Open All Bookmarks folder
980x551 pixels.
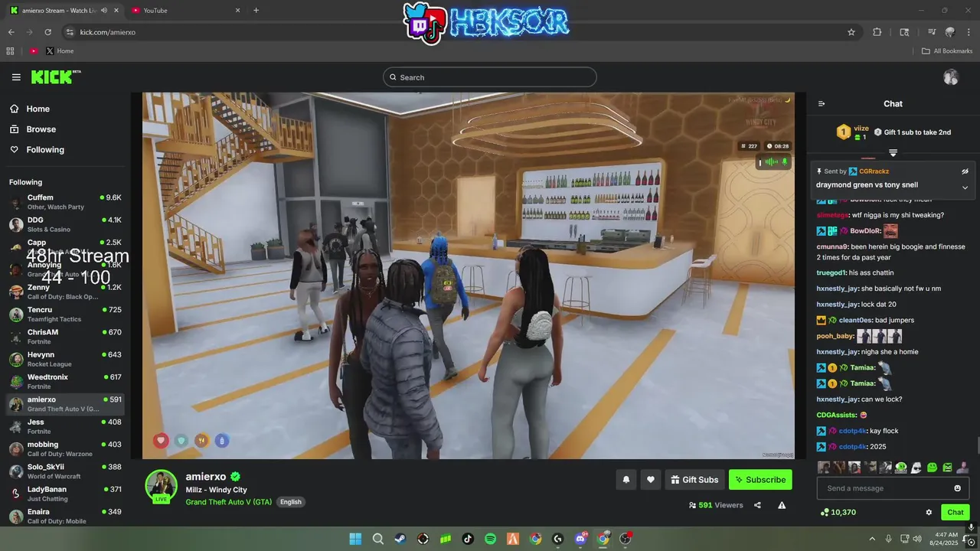(x=947, y=51)
